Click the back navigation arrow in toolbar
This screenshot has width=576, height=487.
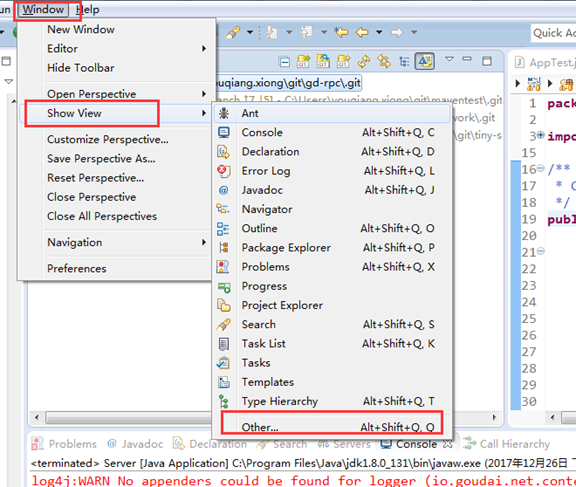tap(362, 32)
